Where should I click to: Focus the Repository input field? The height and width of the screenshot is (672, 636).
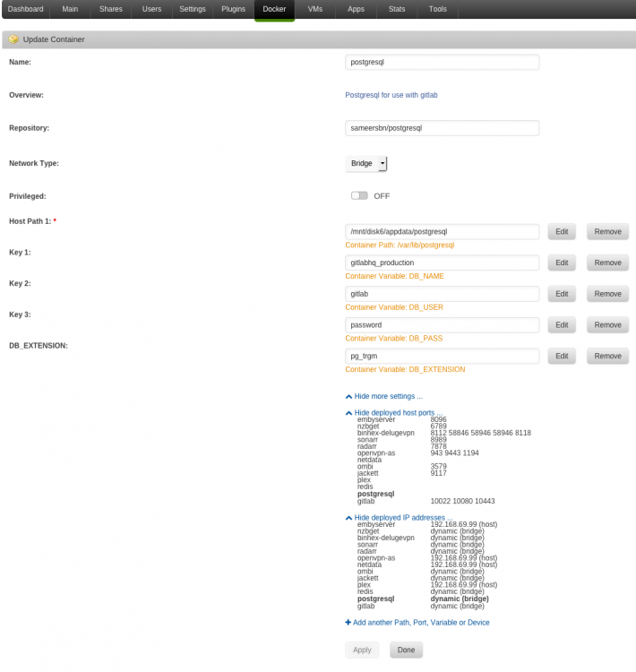coord(443,128)
